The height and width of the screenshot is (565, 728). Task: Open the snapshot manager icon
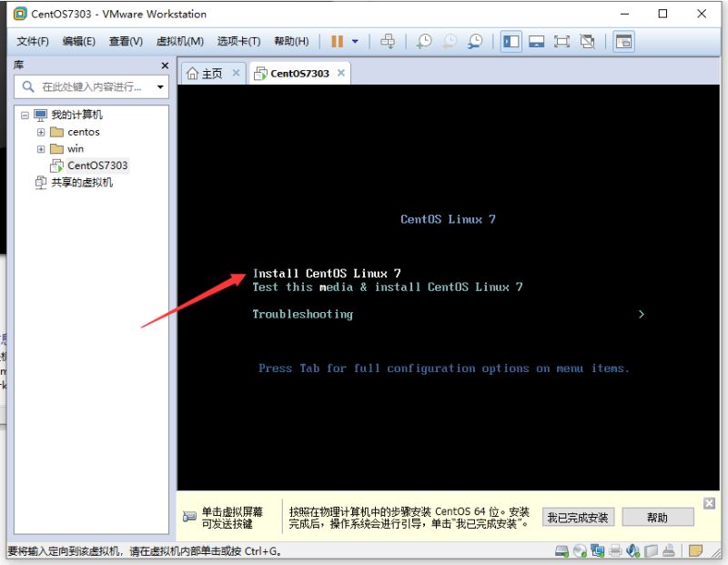pyautogui.click(x=476, y=41)
